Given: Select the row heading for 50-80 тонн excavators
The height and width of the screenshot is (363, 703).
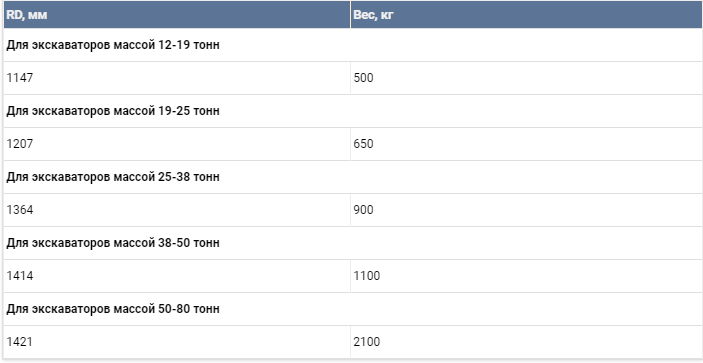Looking at the screenshot, I should [352, 309].
